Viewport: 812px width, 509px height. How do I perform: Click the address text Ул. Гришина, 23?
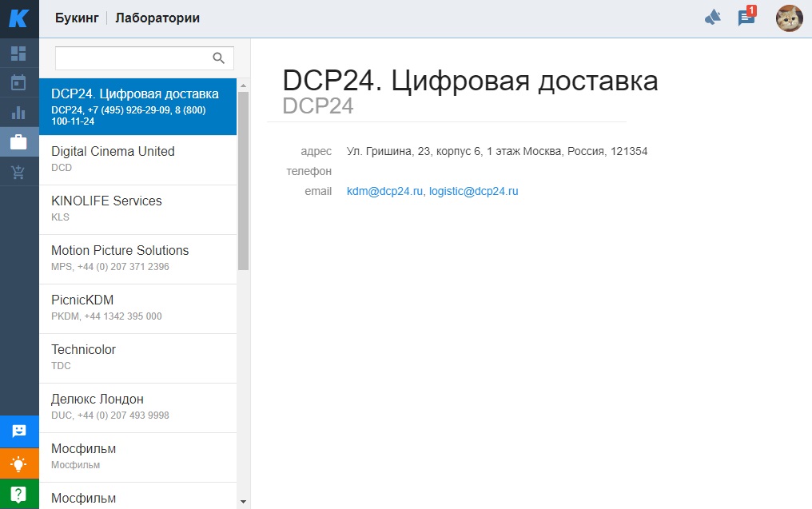pos(496,151)
